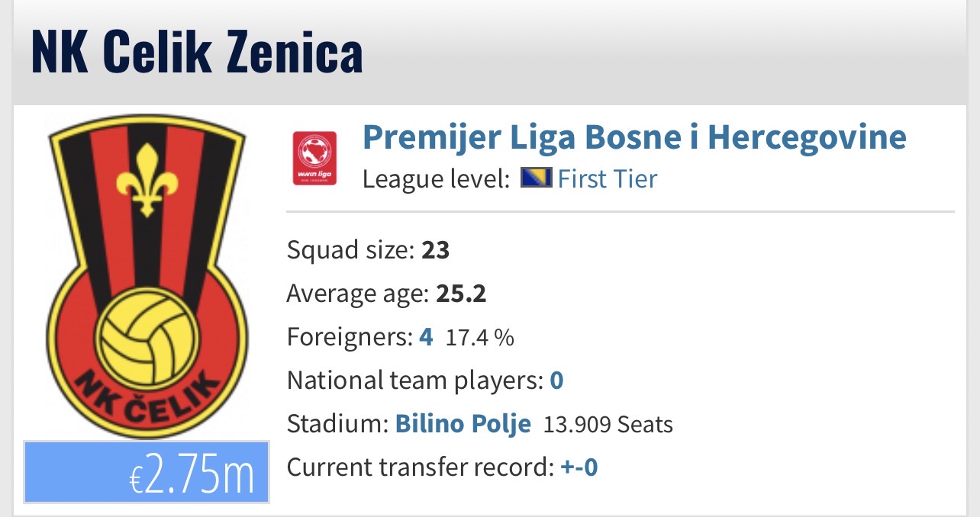Click the Bosnia and Herzegovina flag icon

[536, 179]
